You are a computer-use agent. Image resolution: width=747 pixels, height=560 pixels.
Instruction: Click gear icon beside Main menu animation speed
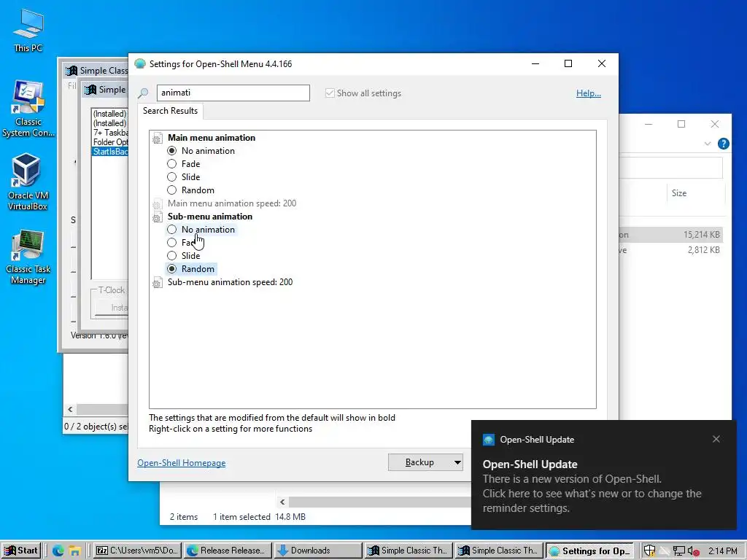tap(157, 204)
